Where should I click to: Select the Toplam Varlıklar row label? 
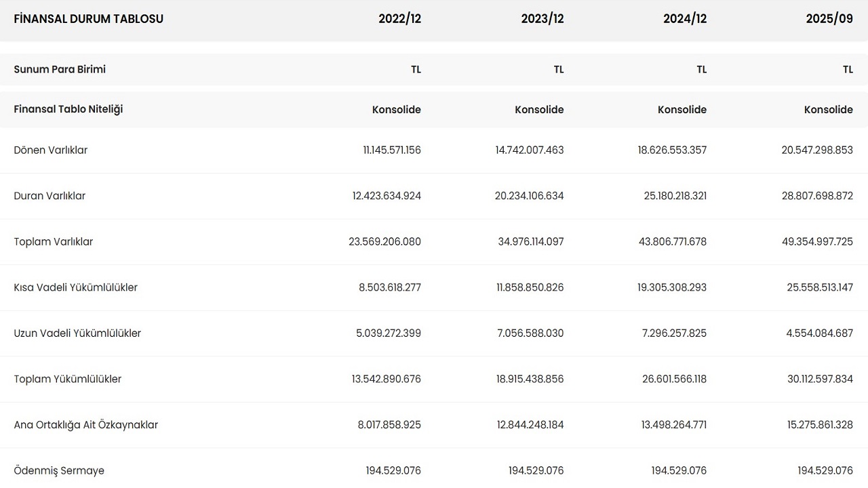coord(54,242)
